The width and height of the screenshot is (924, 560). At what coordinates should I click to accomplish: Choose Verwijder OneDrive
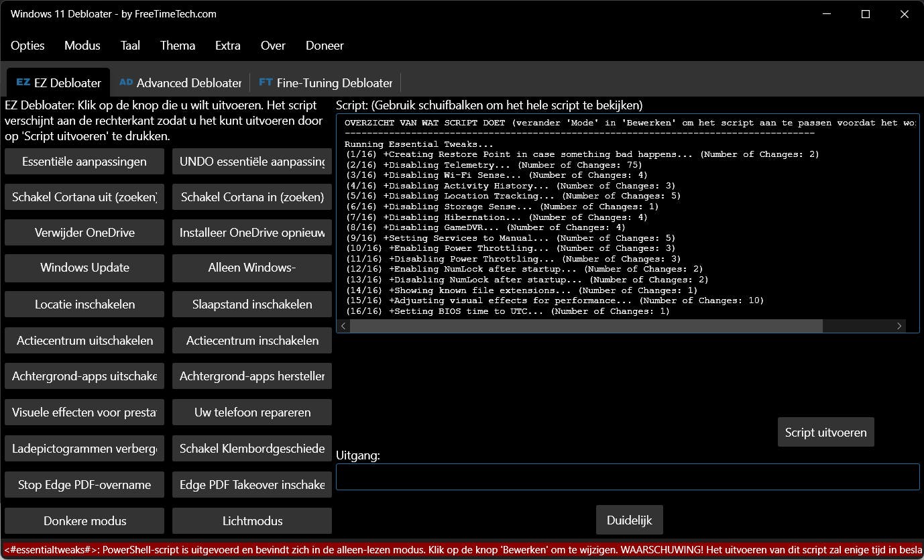(84, 233)
